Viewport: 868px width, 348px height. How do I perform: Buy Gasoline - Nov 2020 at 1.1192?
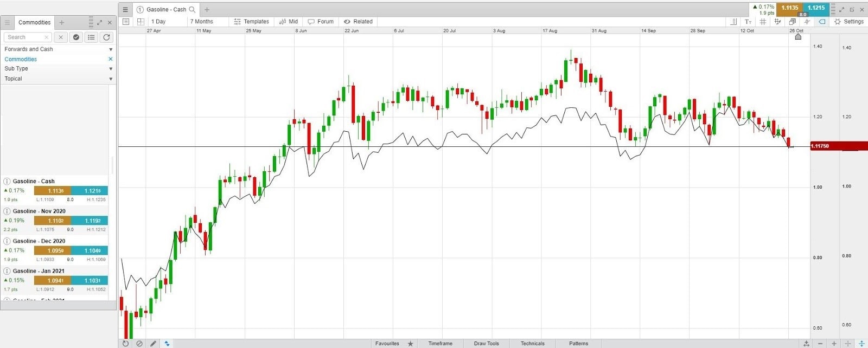[90, 221]
